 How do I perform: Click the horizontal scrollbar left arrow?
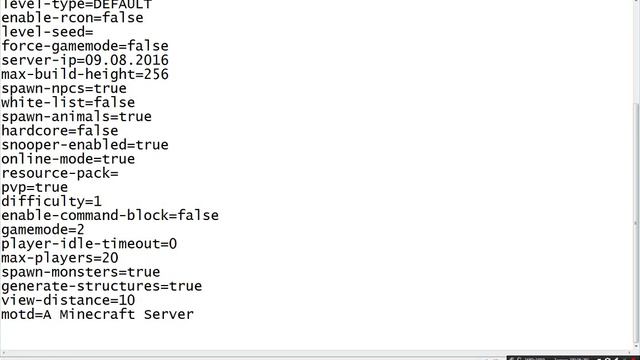(3, 353)
